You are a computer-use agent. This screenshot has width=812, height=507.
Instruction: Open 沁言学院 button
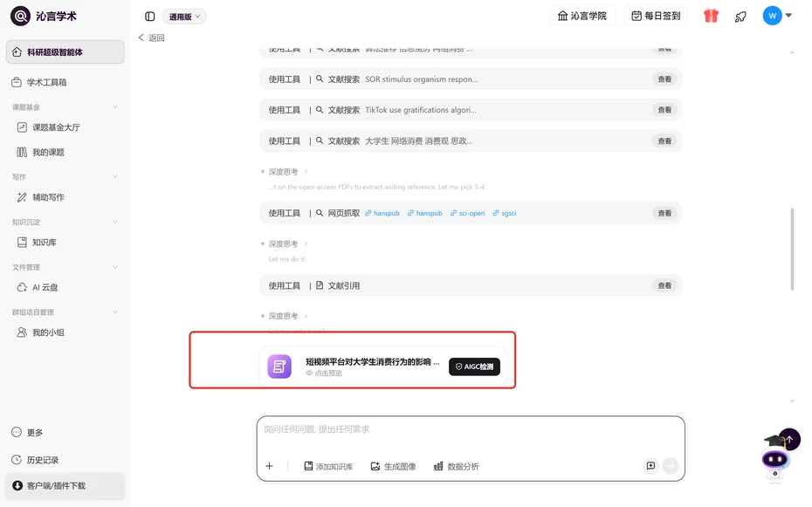pos(582,16)
